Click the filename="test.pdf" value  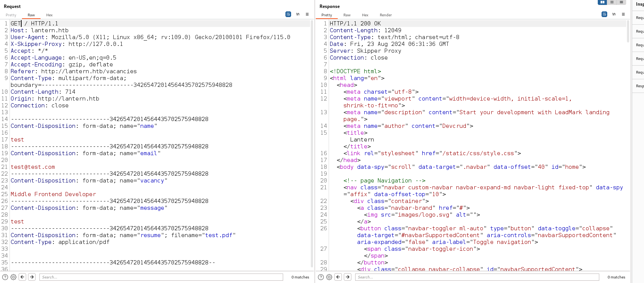point(203,235)
